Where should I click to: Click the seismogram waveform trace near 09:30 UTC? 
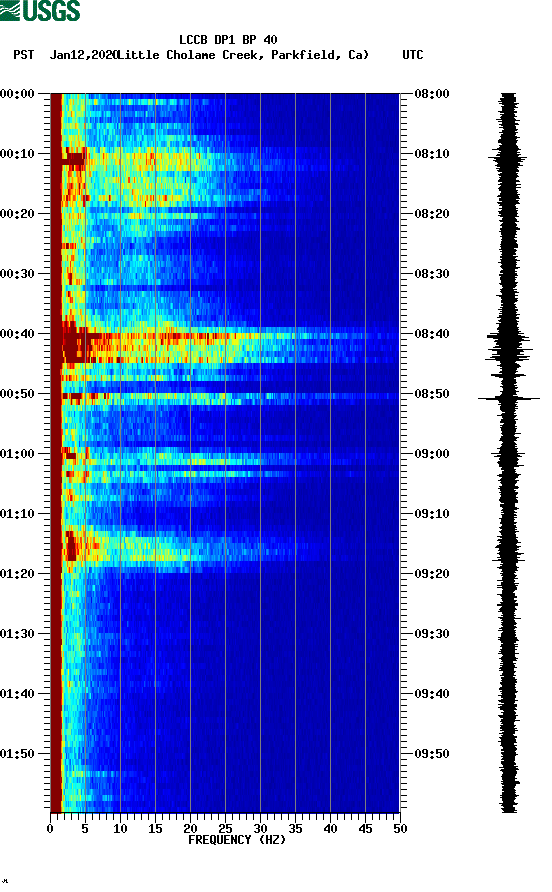click(x=509, y=634)
